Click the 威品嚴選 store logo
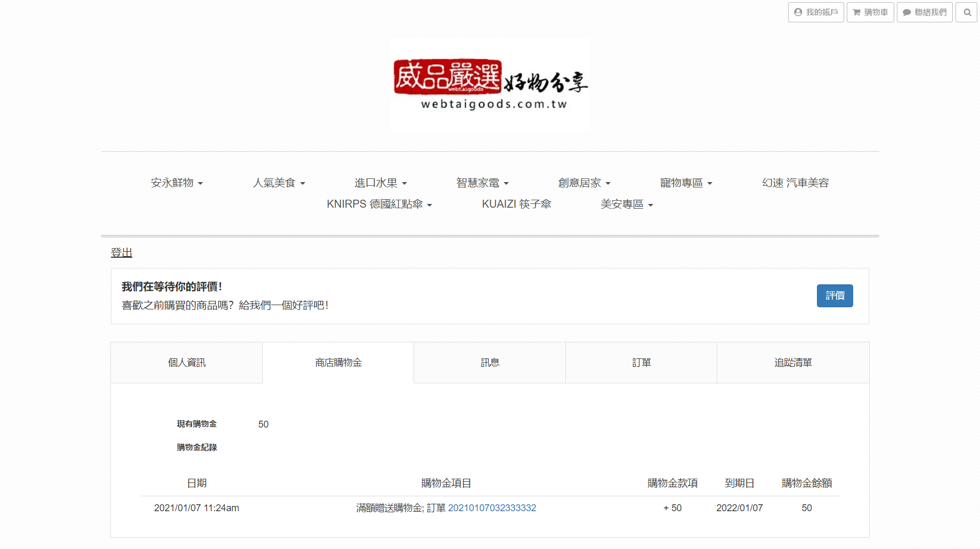Viewport: 980px width, 549px height. click(x=490, y=84)
